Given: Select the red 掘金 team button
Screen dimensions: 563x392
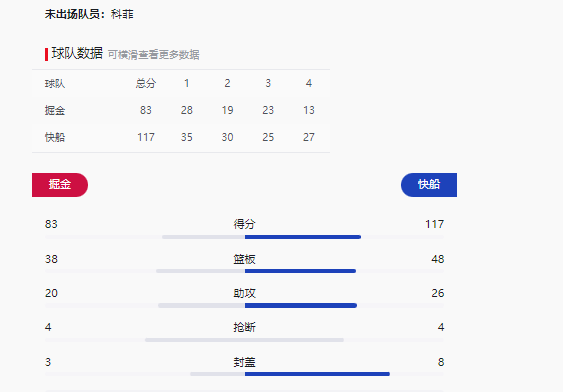Looking at the screenshot, I should coord(60,185).
